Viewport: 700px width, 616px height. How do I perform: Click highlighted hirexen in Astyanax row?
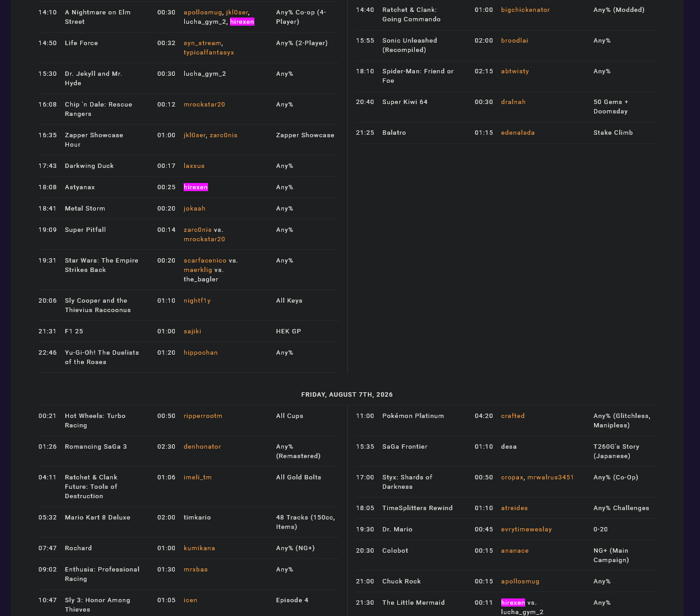[x=196, y=187]
